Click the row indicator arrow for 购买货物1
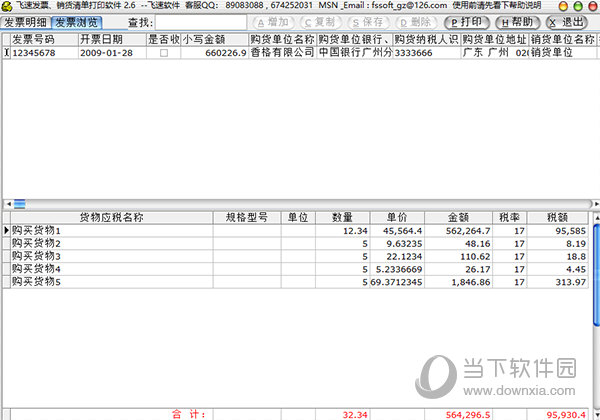600x420 pixels. coord(6,231)
